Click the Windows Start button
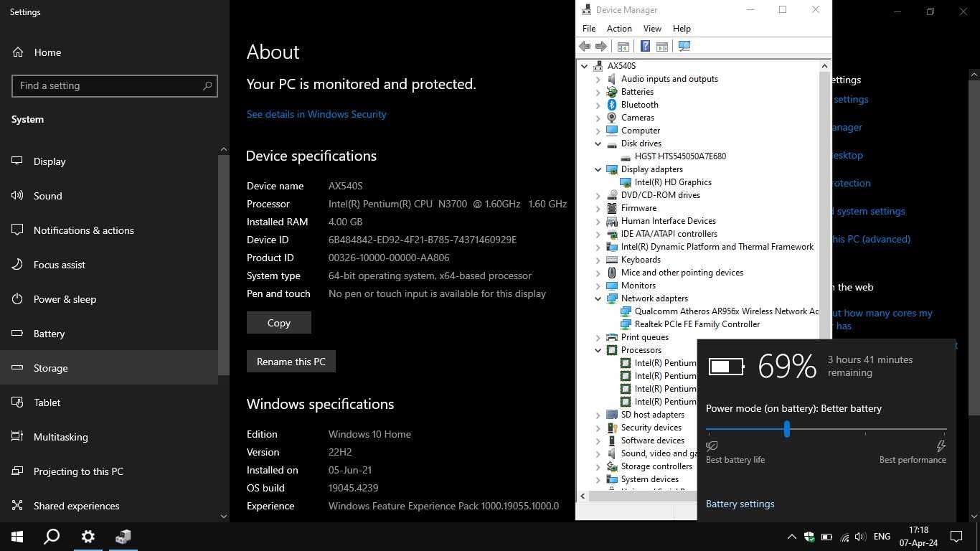The height and width of the screenshot is (551, 980). pos(17,537)
